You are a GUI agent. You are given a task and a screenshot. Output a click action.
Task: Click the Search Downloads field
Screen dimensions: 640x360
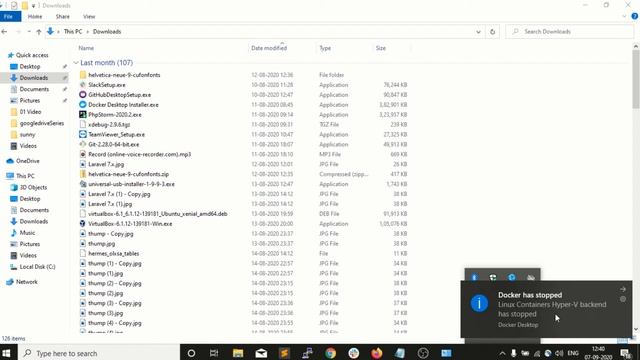570,31
